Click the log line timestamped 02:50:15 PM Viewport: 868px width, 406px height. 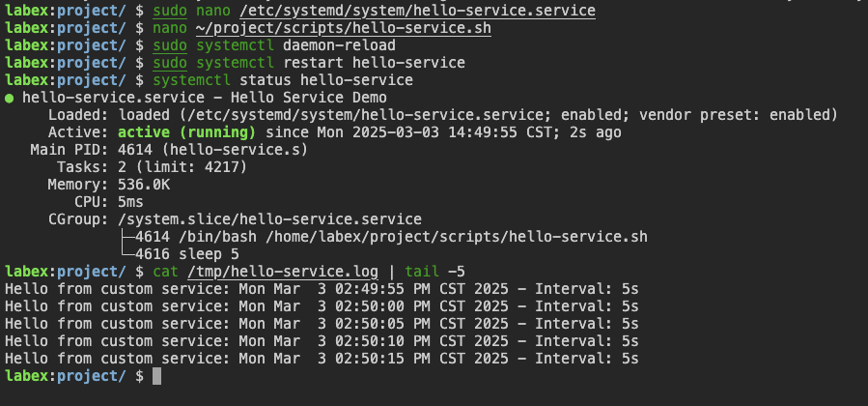pos(322,358)
